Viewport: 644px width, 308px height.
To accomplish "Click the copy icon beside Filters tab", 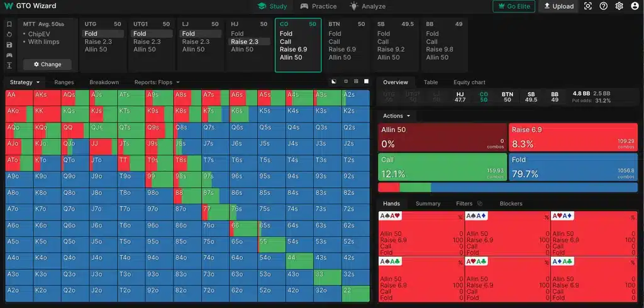I will [479, 204].
